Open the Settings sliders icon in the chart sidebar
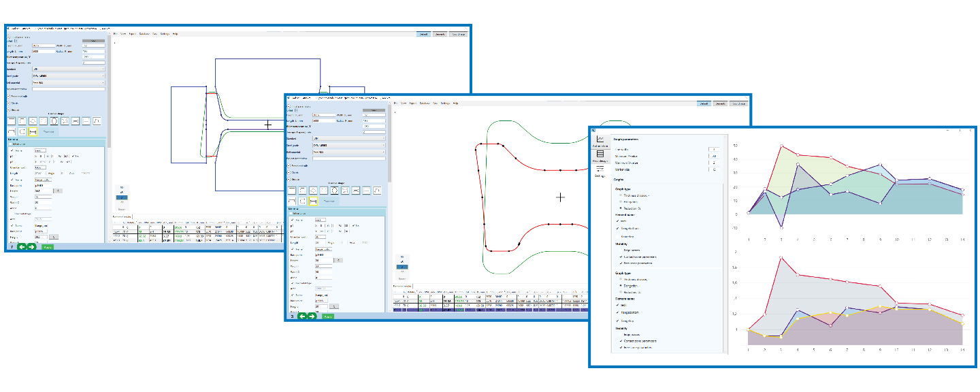The image size is (980, 392). point(600,169)
